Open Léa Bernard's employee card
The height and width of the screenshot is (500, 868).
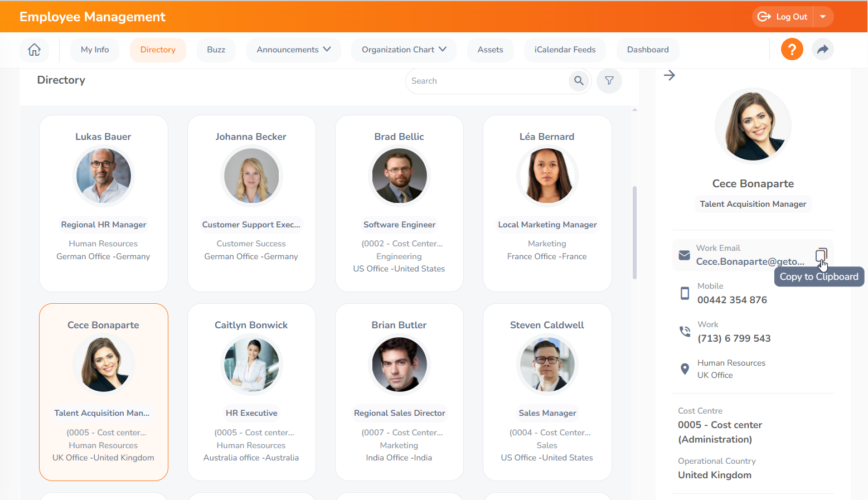click(547, 203)
